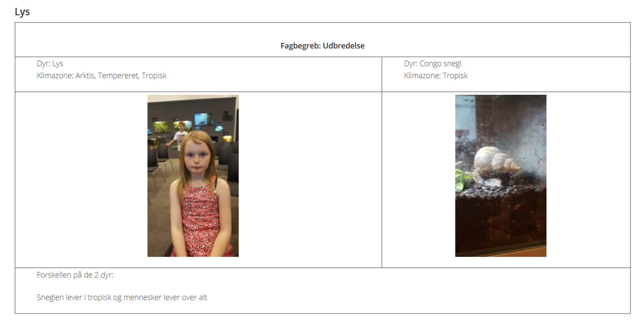Open the photo of the girl in the pink dress
The image size is (644, 332).
pos(193,175)
